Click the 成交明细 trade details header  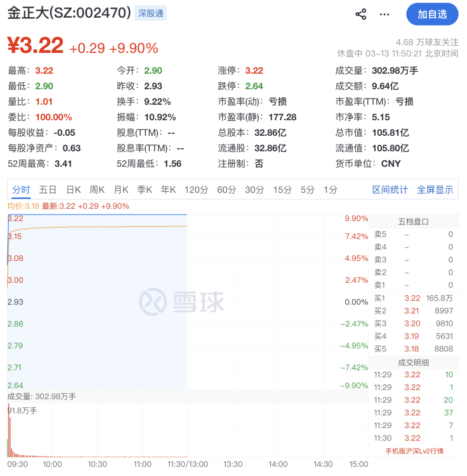coord(414,362)
